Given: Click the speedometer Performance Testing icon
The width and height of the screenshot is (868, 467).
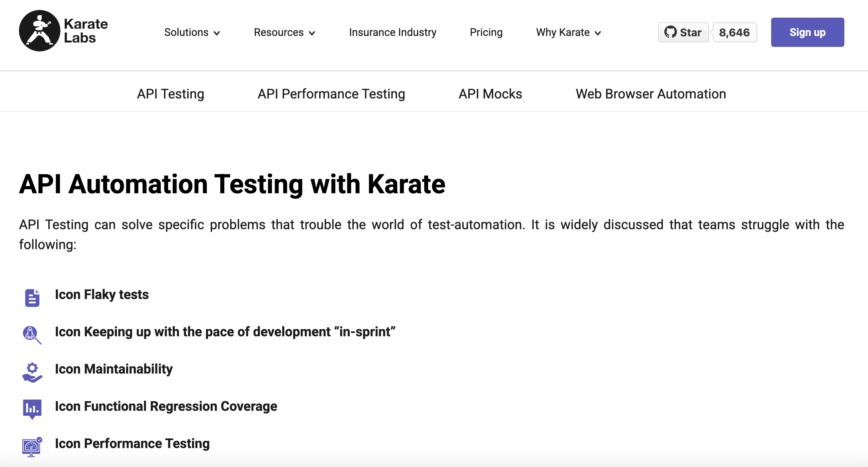Looking at the screenshot, I should (32, 447).
